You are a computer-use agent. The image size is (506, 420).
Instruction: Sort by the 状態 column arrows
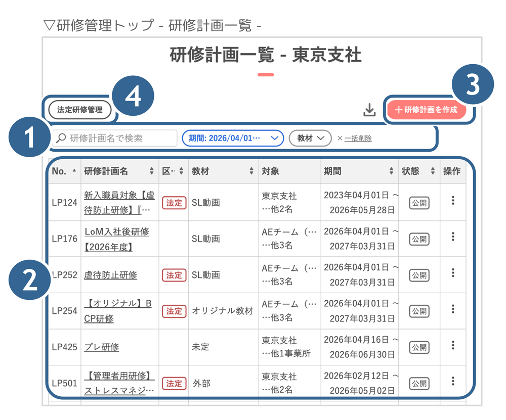coord(433,171)
